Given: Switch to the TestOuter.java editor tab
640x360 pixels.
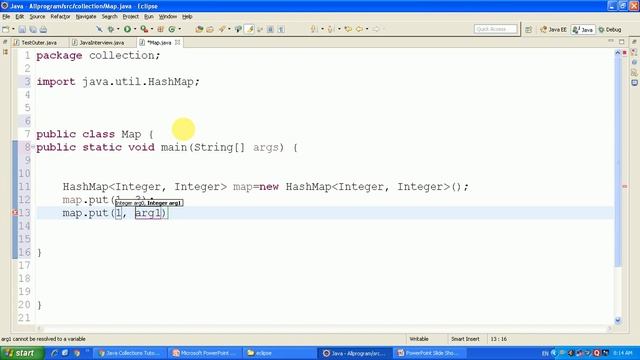Looking at the screenshot, I should point(38,42).
